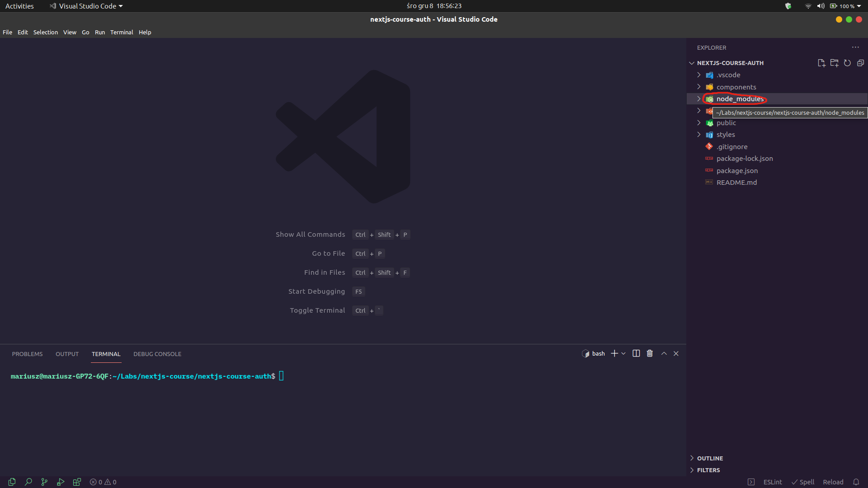The width and height of the screenshot is (868, 488).
Task: Open package.json in the file tree
Action: point(737,171)
